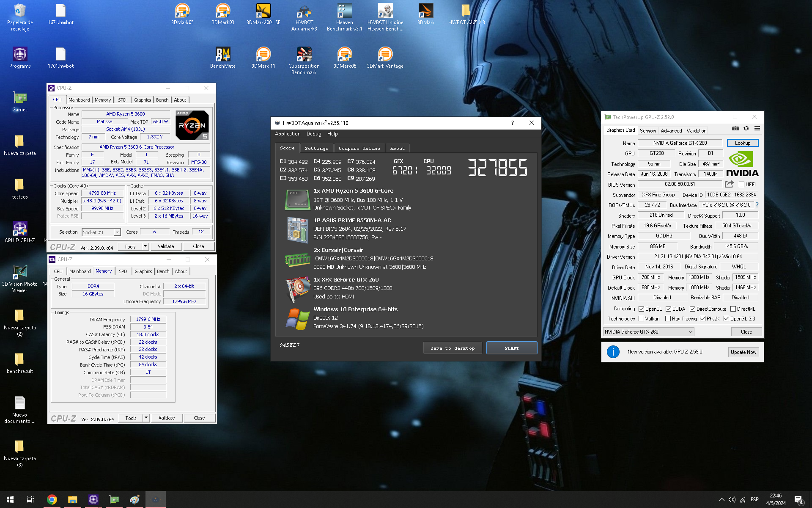Click the ESP language indicator
812x508 pixels.
click(x=754, y=500)
